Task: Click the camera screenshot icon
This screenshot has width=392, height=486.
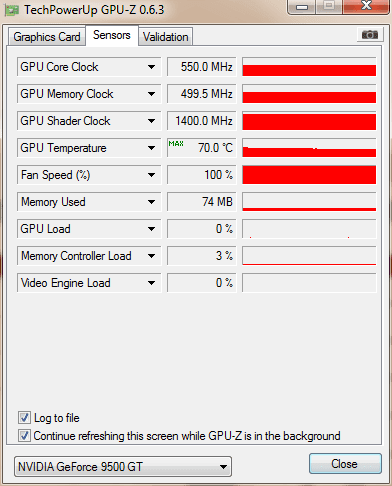Action: pos(370,34)
